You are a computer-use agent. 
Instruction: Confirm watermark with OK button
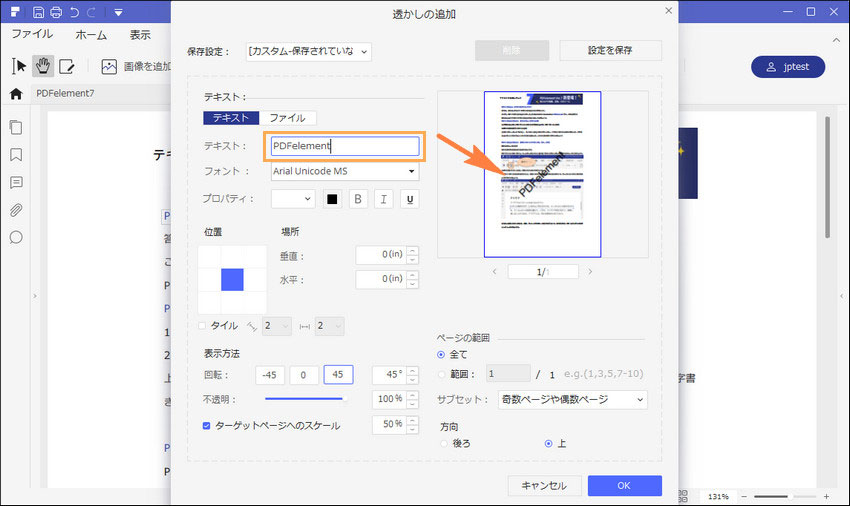pyautogui.click(x=624, y=486)
